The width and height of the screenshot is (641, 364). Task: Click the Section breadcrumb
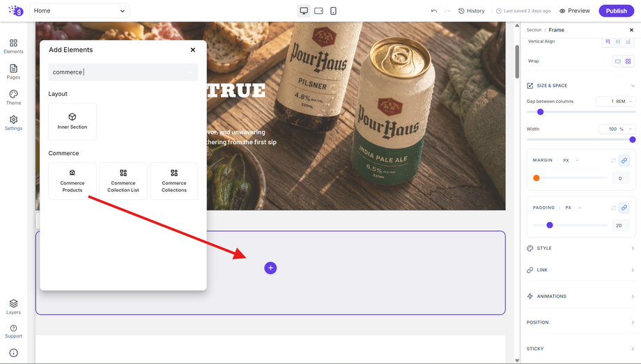click(534, 30)
